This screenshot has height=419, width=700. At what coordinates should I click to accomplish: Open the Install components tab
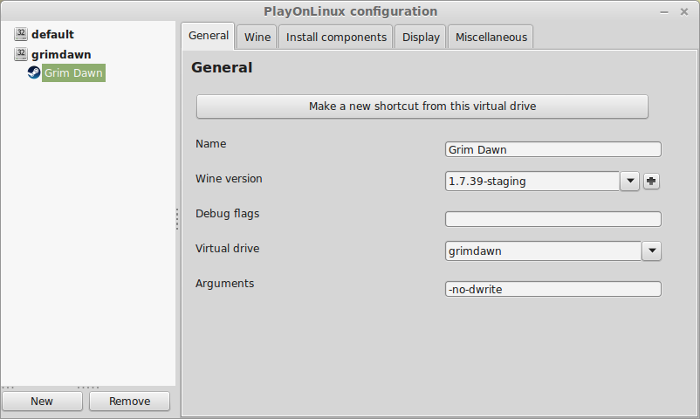click(x=336, y=37)
